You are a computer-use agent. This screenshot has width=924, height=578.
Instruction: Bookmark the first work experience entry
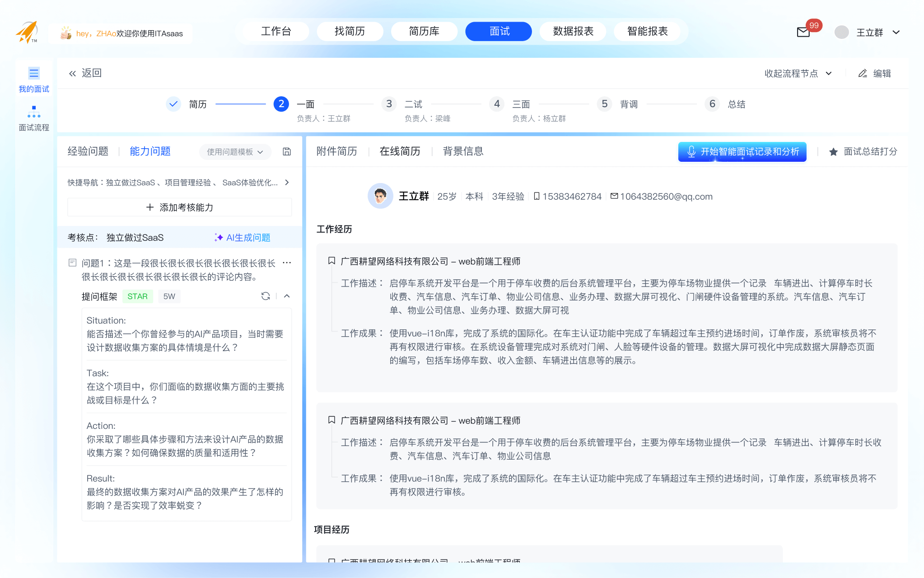coord(331,261)
